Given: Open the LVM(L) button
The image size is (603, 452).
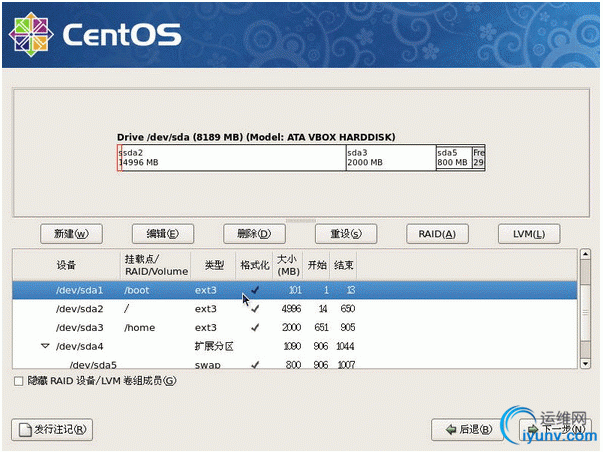Looking at the screenshot, I should tap(529, 234).
